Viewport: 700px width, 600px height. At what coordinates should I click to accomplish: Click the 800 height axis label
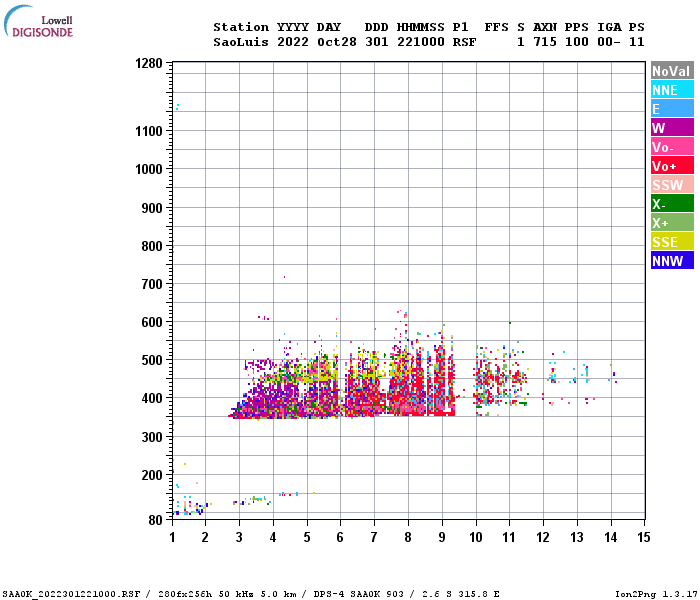coord(152,246)
